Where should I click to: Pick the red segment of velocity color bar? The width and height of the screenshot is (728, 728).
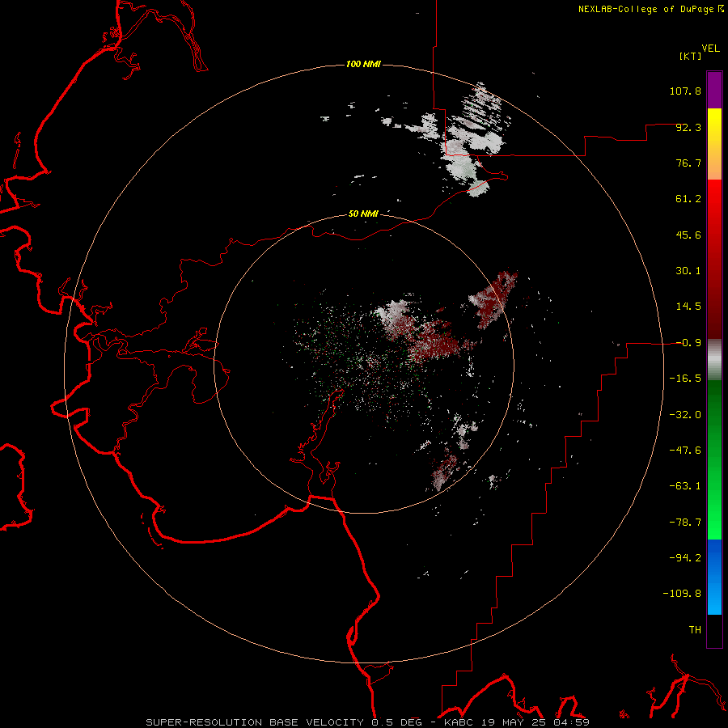coord(714,259)
